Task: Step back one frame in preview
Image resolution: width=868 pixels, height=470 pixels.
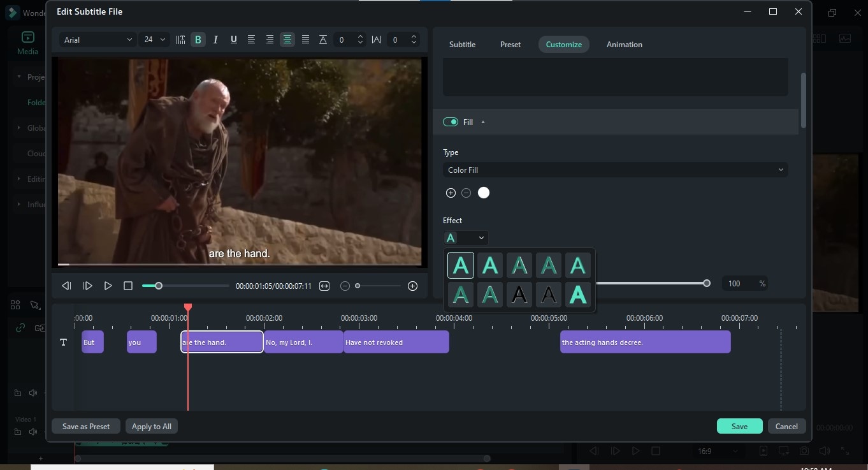Action: pyautogui.click(x=66, y=286)
